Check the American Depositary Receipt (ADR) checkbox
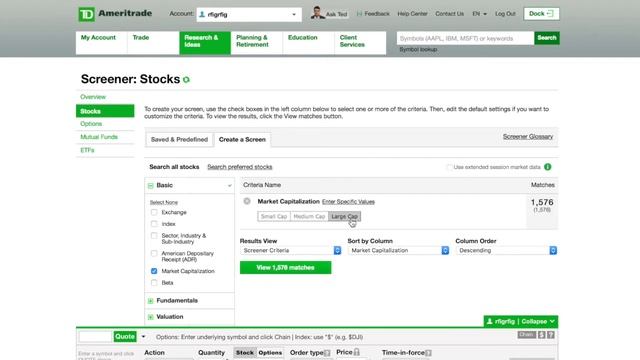Image resolution: width=640 pixels, height=360 pixels. 154,253
